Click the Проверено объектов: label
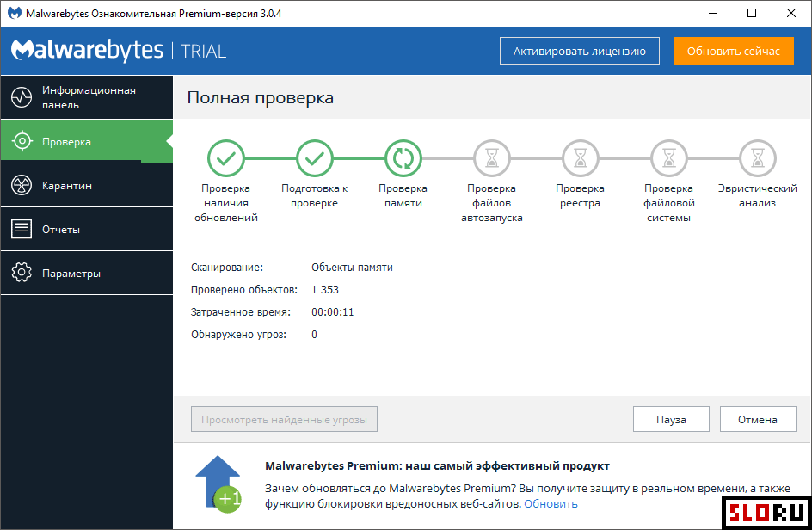The width and height of the screenshot is (812, 530). click(244, 290)
